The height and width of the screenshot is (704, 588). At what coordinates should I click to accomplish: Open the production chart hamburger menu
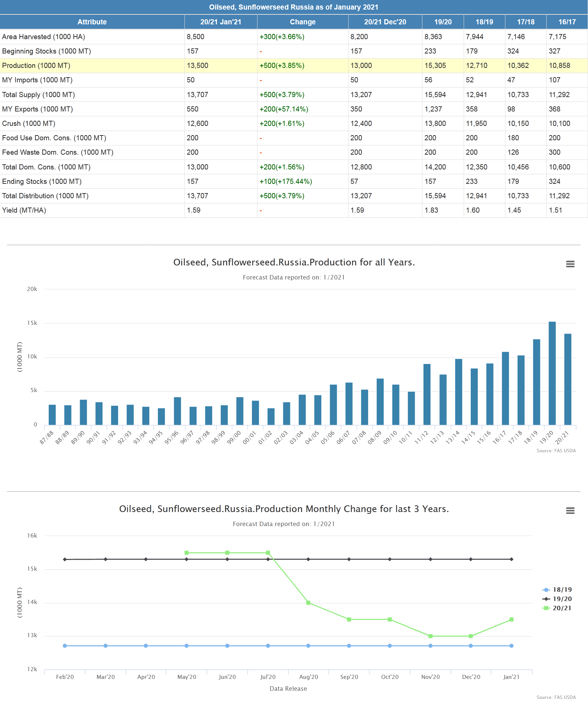click(x=570, y=264)
